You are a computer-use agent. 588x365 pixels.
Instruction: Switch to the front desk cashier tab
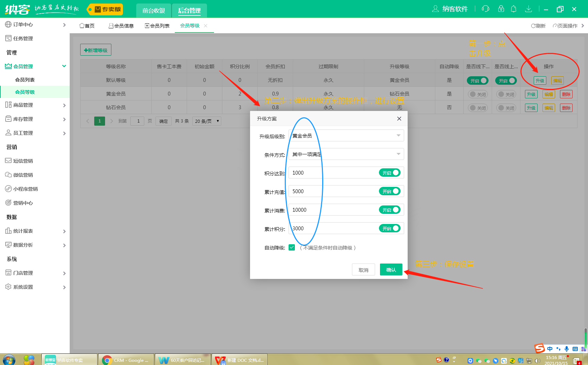153,10
